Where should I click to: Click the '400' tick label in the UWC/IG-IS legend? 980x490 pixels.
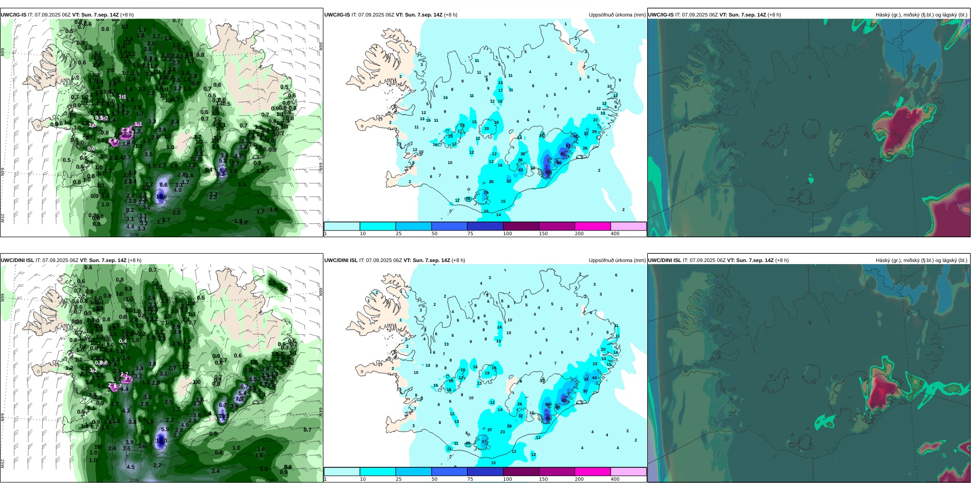[x=615, y=234]
